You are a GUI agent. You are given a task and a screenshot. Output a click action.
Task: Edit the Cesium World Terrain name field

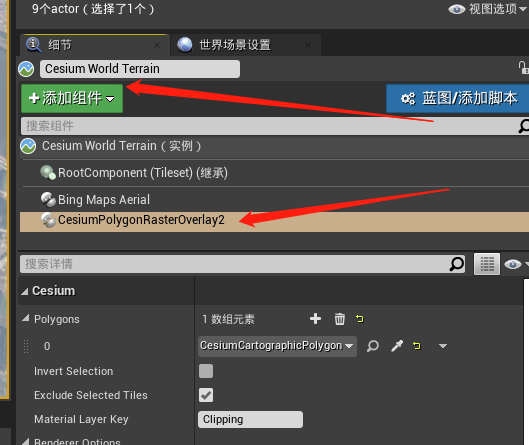click(140, 69)
